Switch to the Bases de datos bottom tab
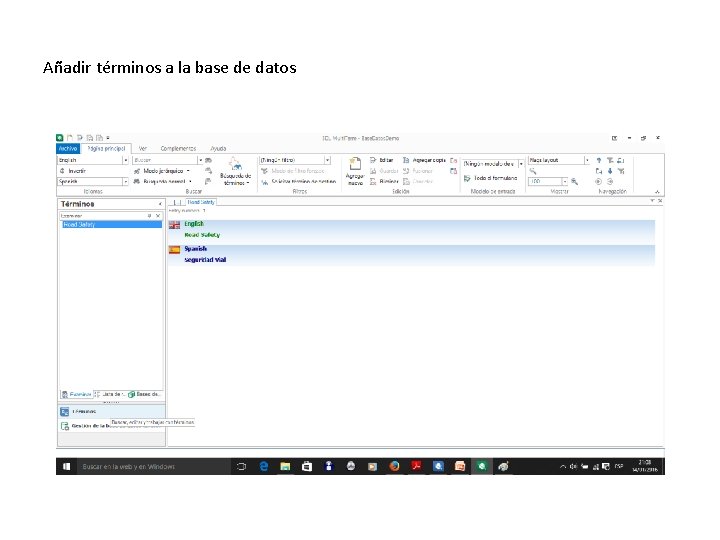720x540 pixels. (145, 394)
